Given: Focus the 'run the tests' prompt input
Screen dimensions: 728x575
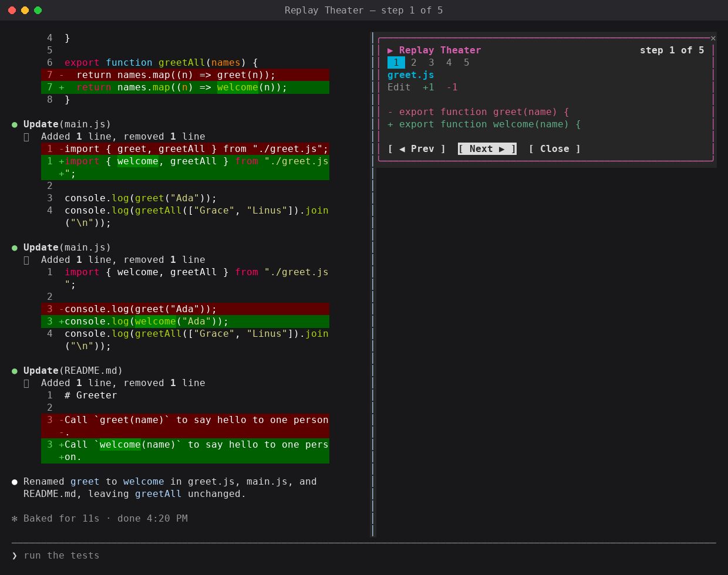Looking at the screenshot, I should click(364, 556).
